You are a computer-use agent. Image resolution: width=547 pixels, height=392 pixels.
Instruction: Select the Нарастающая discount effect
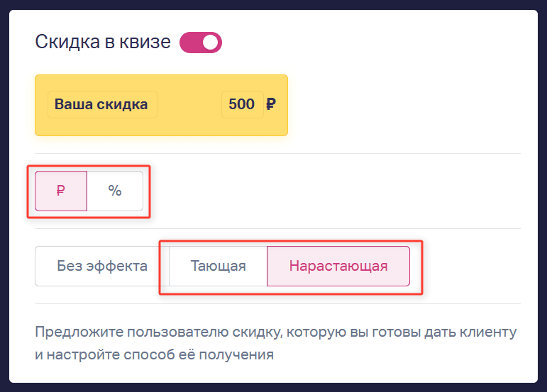(338, 267)
